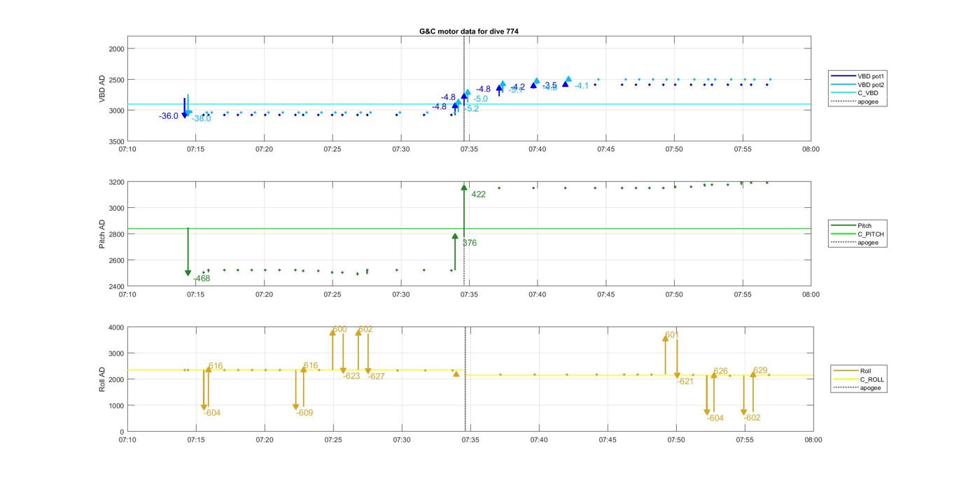This screenshot has height=485, width=980.
Task: Click the "Roll AD" y-axis label
Action: (102, 379)
